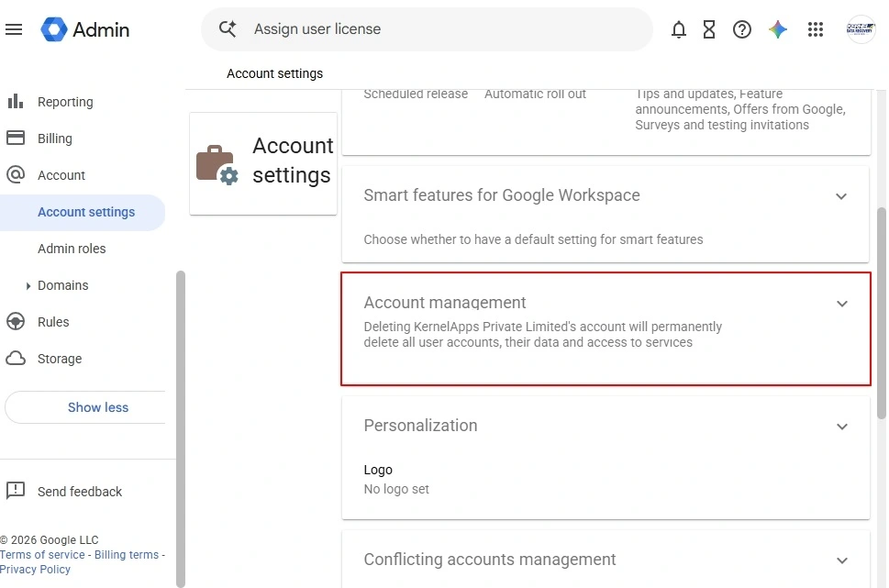Click the Personalization heading

pos(420,426)
